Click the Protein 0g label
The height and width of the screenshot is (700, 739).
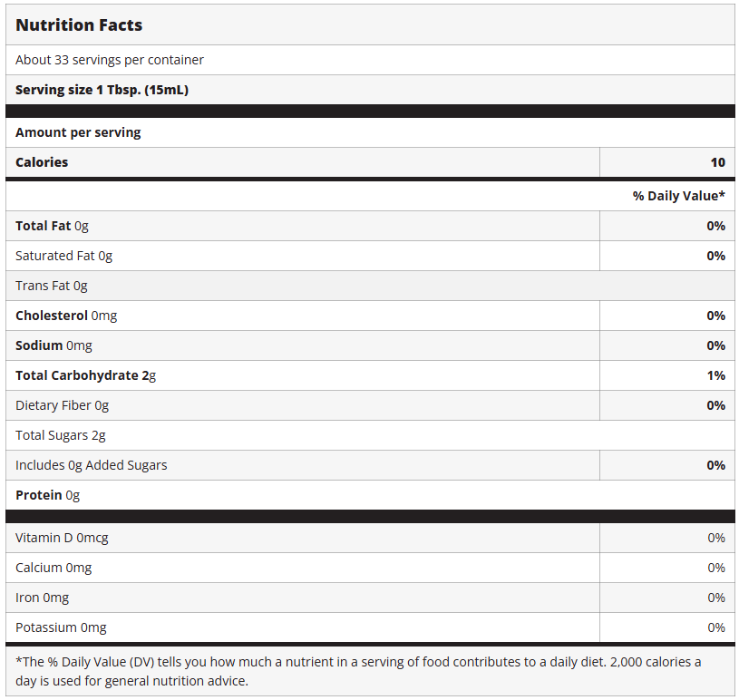coord(47,495)
